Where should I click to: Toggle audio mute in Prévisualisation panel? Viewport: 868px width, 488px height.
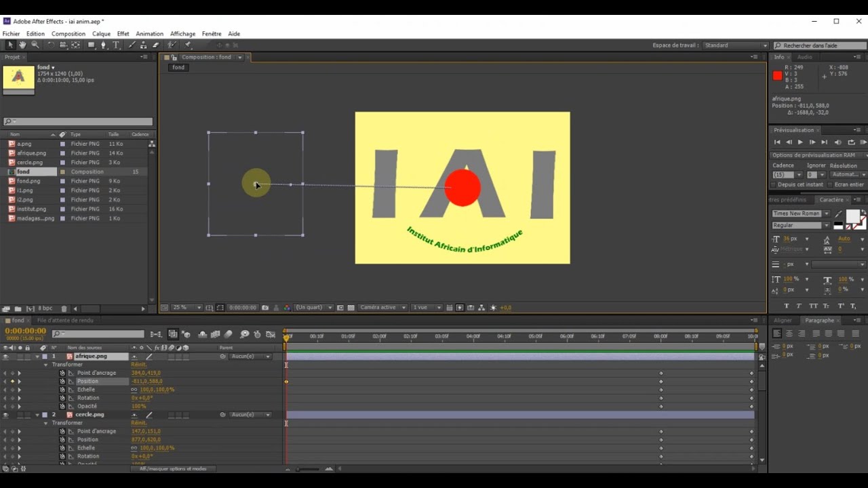[838, 142]
